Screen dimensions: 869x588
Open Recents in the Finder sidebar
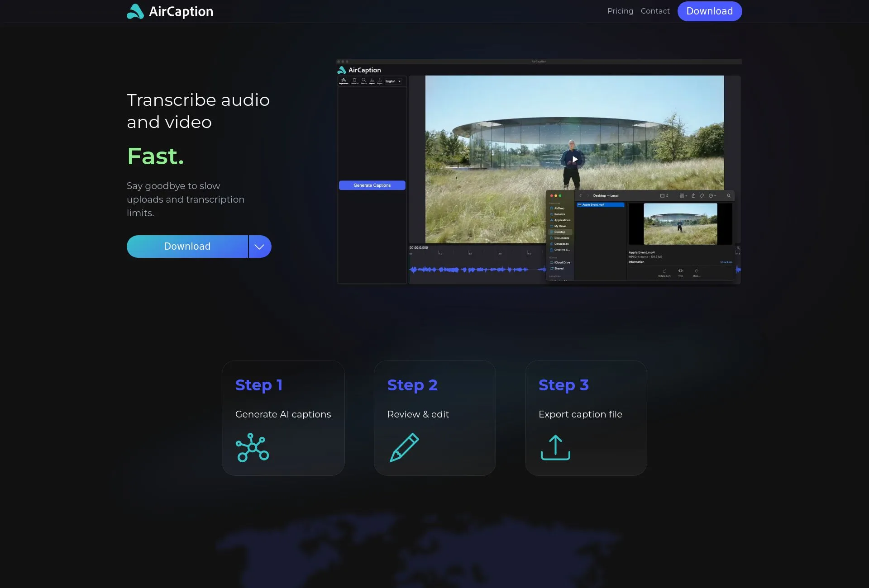point(558,214)
